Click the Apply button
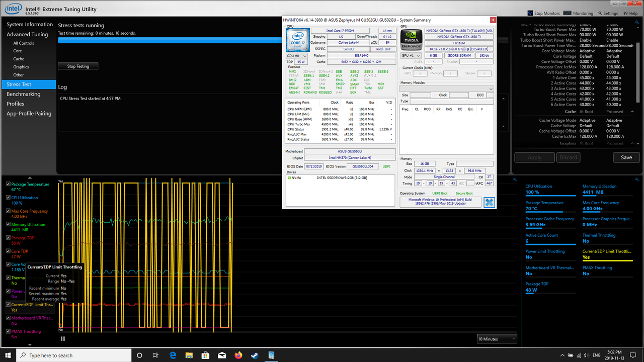This screenshot has height=362, width=644. coord(534,157)
